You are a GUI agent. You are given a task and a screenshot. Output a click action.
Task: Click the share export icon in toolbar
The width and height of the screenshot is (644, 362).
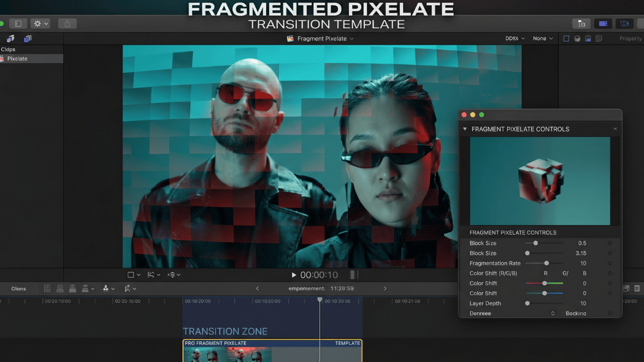click(67, 23)
